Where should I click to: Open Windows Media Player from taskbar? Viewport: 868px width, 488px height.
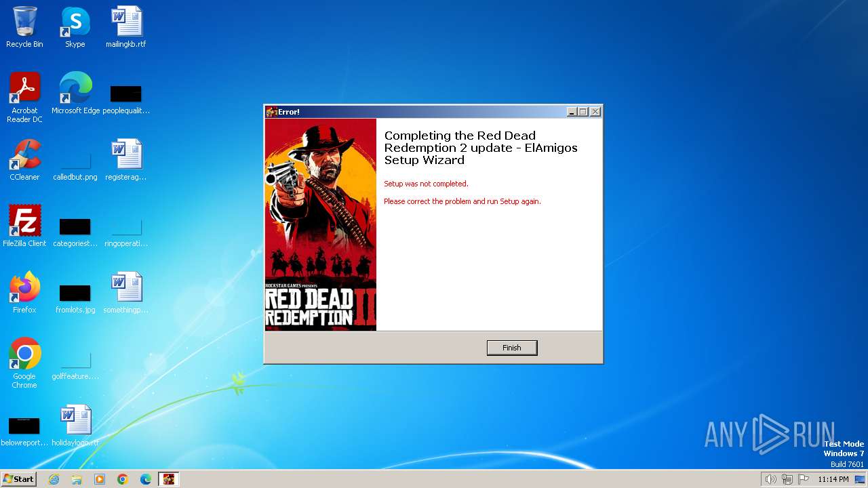click(100, 479)
